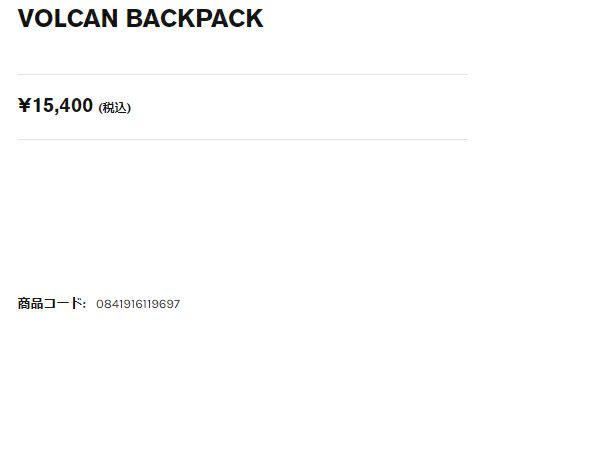Select the word VOLCAN in the heading
The width and height of the screenshot is (600, 450).
pos(68,18)
